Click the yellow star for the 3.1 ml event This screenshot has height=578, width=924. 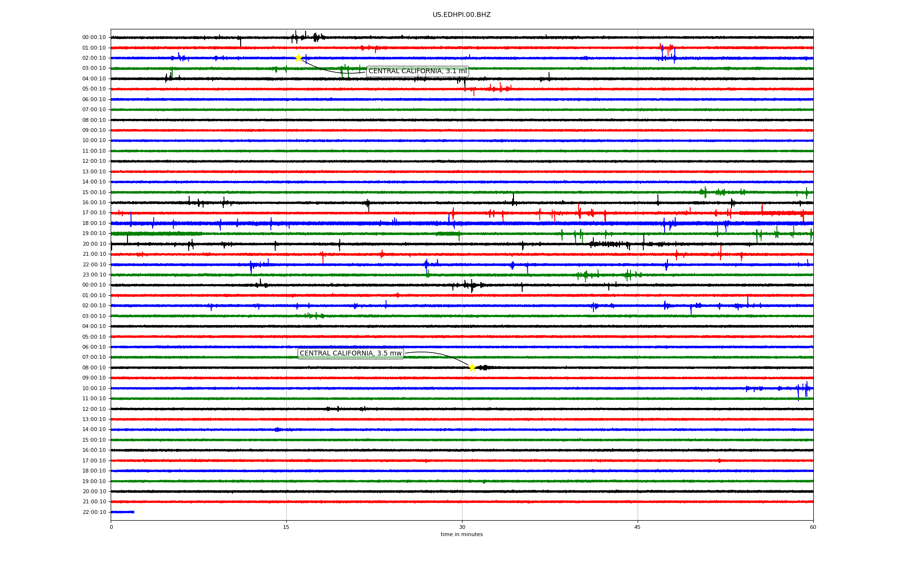coord(298,58)
